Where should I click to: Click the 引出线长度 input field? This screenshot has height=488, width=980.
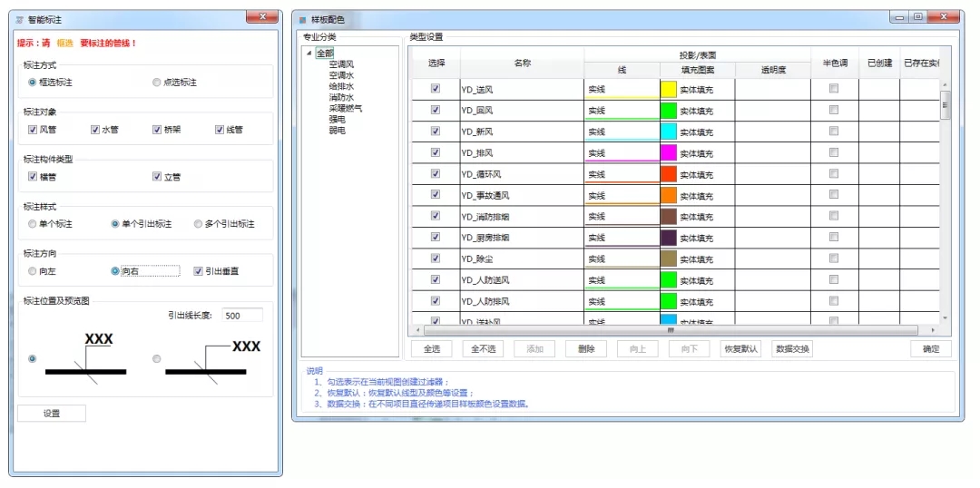tap(242, 316)
